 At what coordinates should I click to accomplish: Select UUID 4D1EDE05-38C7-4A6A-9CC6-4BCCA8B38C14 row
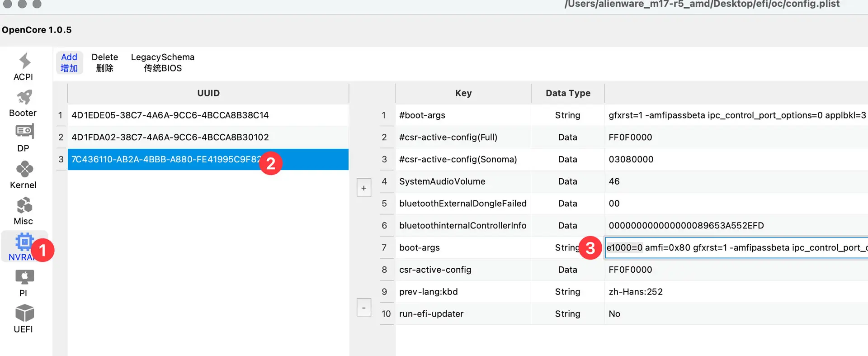click(x=170, y=115)
